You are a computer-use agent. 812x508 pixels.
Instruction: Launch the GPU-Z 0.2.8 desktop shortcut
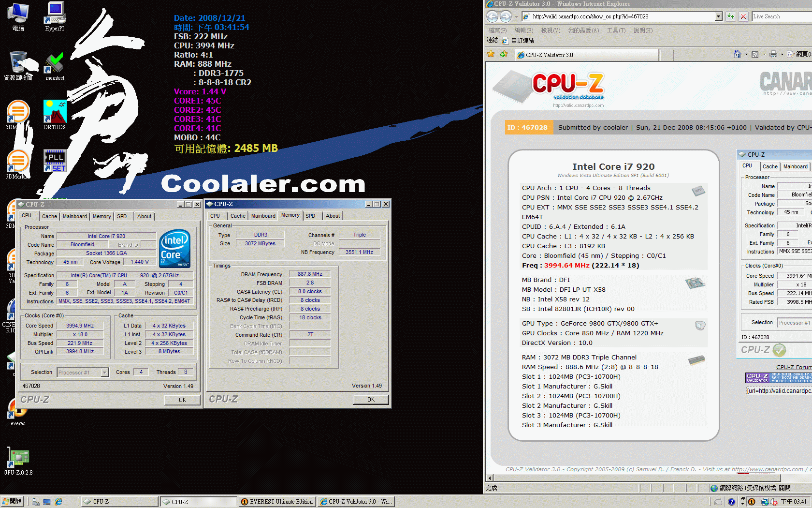18,462
